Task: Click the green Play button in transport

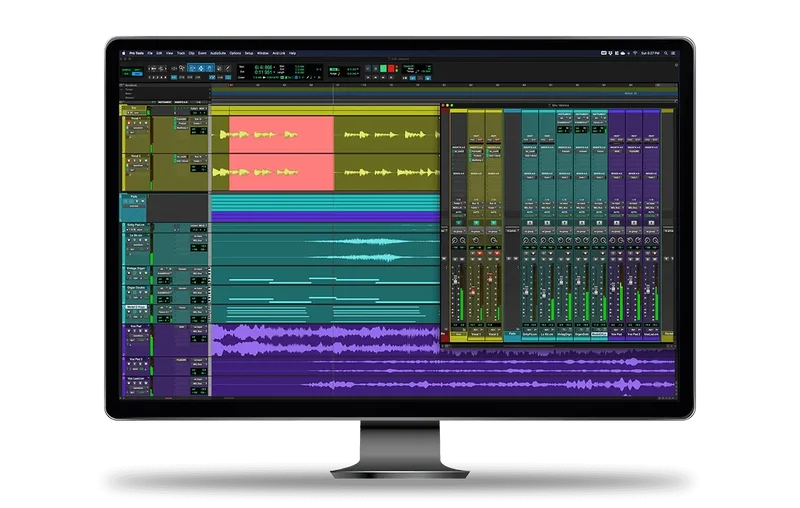Action: 383,68
